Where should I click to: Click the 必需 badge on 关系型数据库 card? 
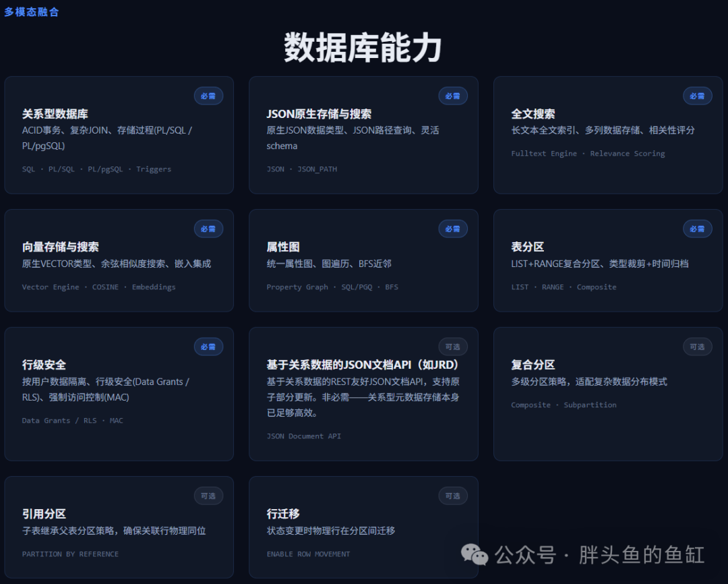[x=208, y=96]
